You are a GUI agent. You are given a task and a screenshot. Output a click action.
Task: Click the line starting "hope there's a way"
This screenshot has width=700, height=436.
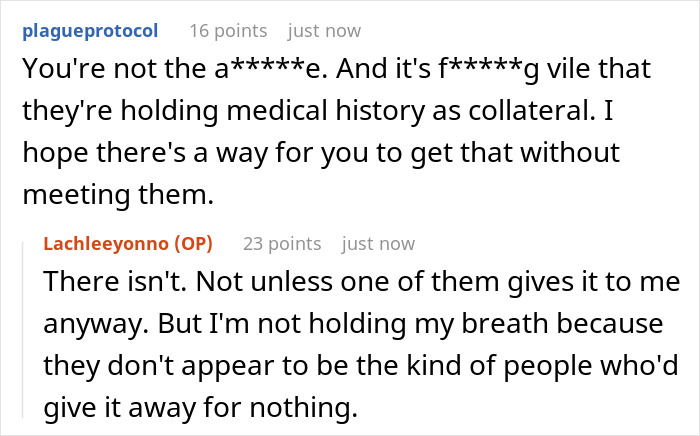coord(321,153)
